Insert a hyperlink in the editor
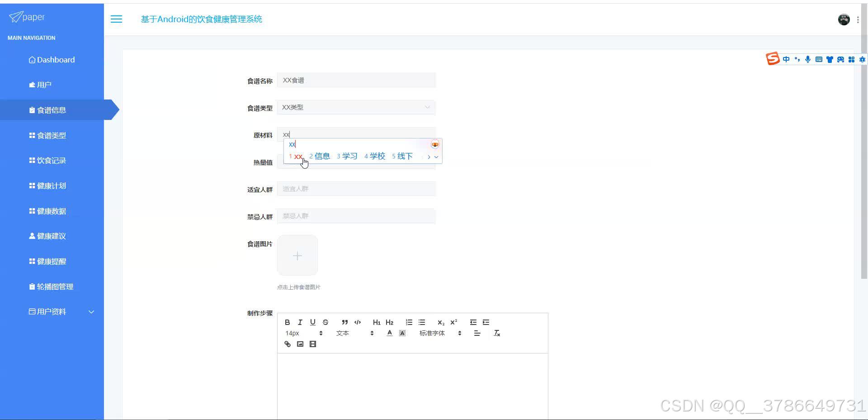The image size is (868, 420). pos(288,344)
